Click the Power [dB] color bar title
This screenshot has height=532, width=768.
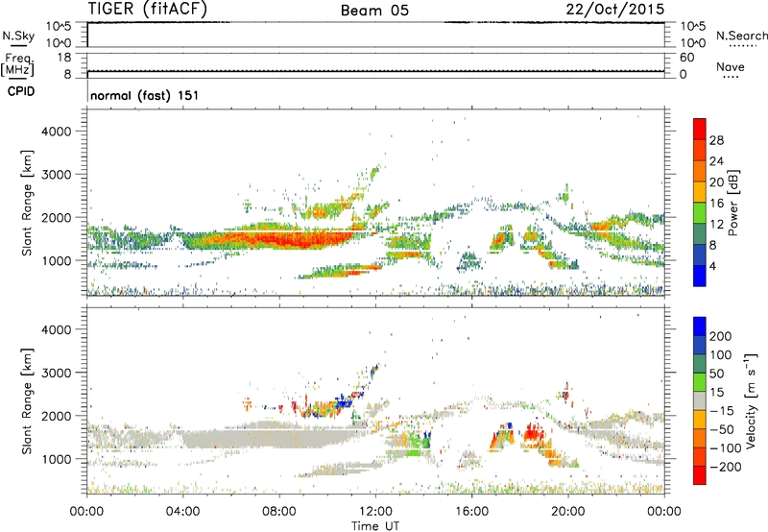732,203
